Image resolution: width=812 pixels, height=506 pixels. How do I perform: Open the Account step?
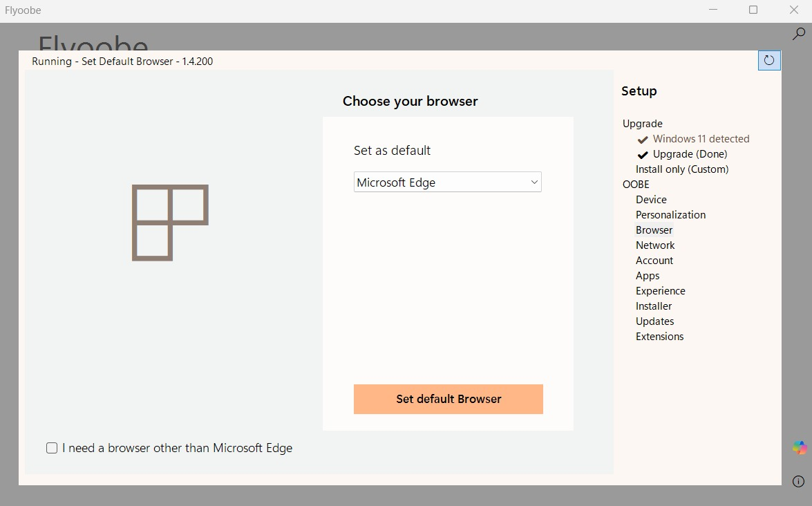[x=654, y=261]
